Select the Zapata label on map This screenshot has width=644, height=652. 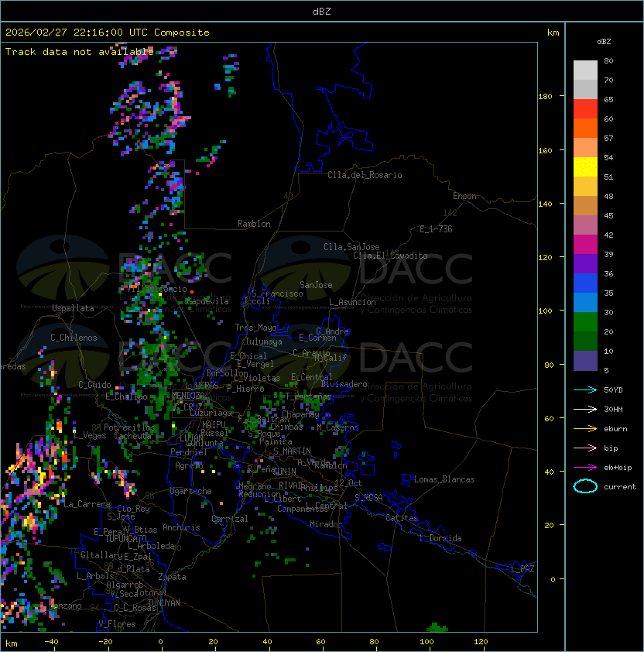172,577
